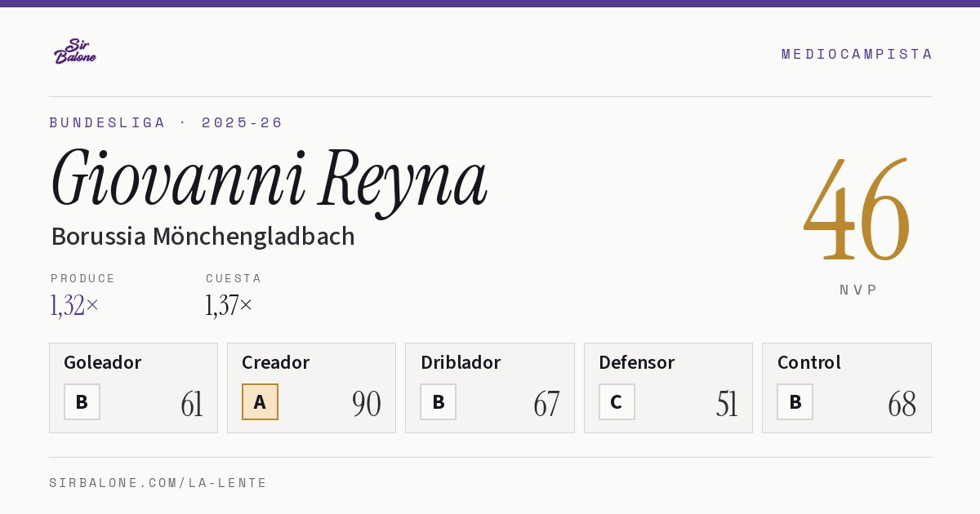Select the 1,32× produce value

74,305
